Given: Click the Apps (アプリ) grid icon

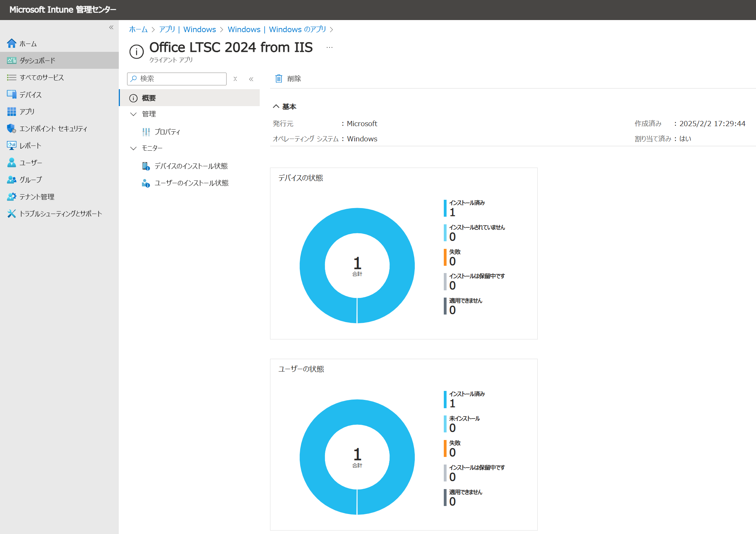Looking at the screenshot, I should coord(11,111).
